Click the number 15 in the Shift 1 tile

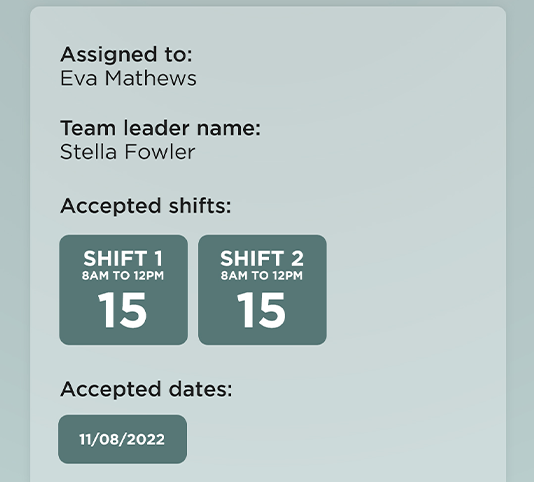123,310
